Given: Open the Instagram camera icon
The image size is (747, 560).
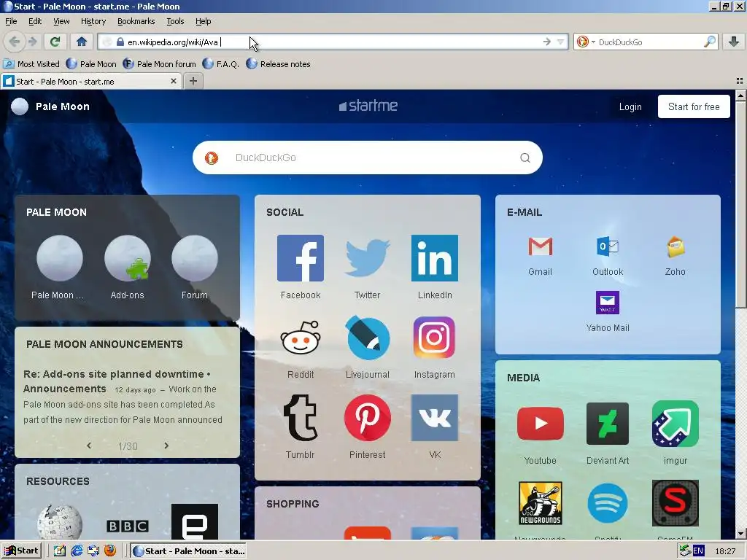Looking at the screenshot, I should (435, 338).
